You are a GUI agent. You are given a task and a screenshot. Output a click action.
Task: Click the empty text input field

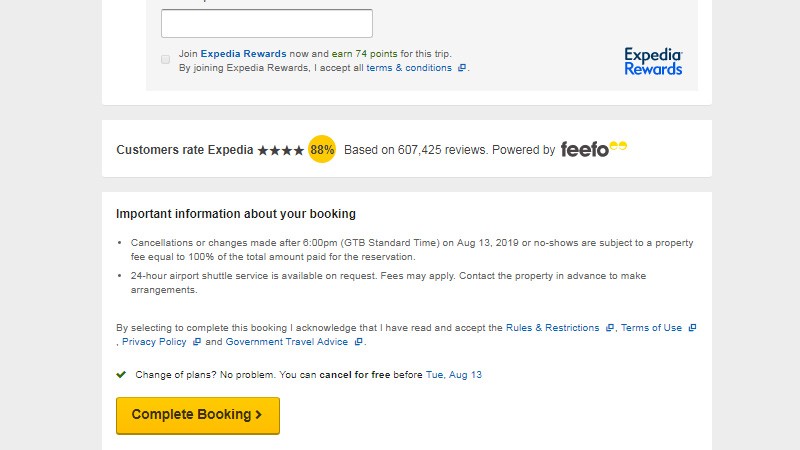(266, 23)
